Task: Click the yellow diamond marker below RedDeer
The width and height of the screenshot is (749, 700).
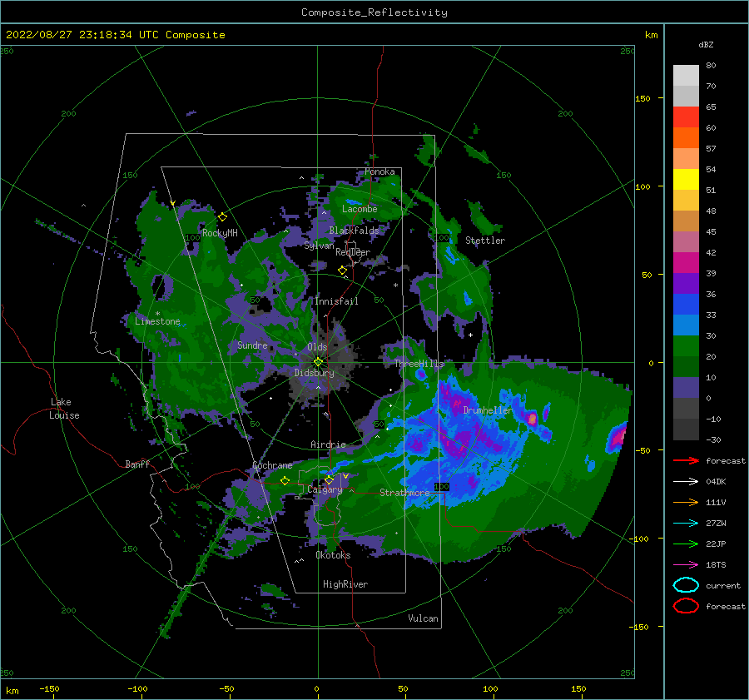Action: [x=343, y=271]
